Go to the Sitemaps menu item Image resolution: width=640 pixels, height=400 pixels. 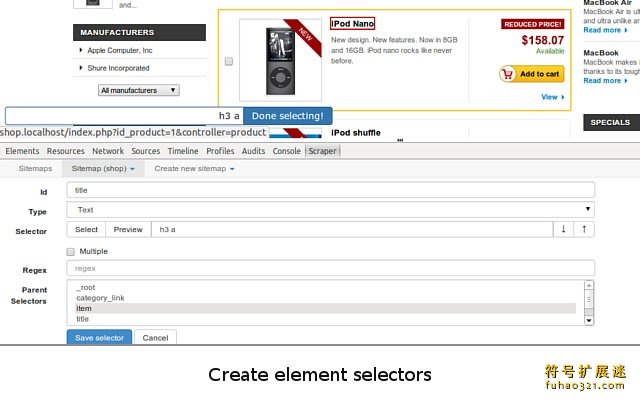(35, 169)
